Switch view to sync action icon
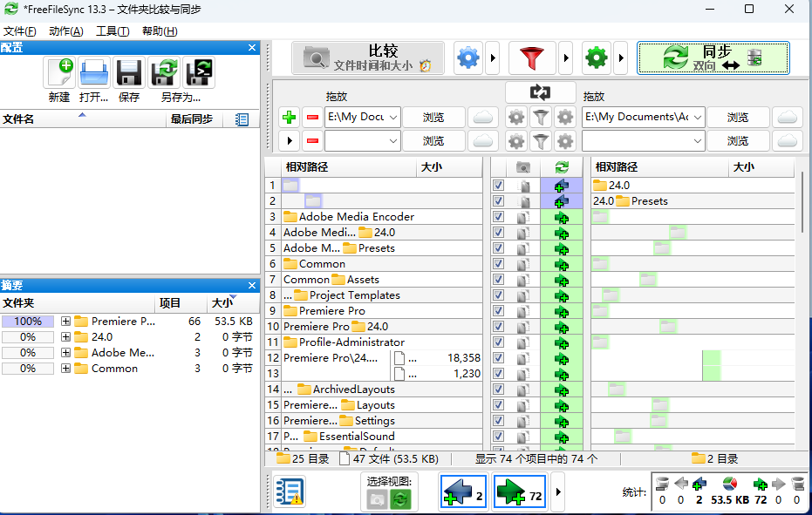The image size is (812, 515). pyautogui.click(x=400, y=499)
